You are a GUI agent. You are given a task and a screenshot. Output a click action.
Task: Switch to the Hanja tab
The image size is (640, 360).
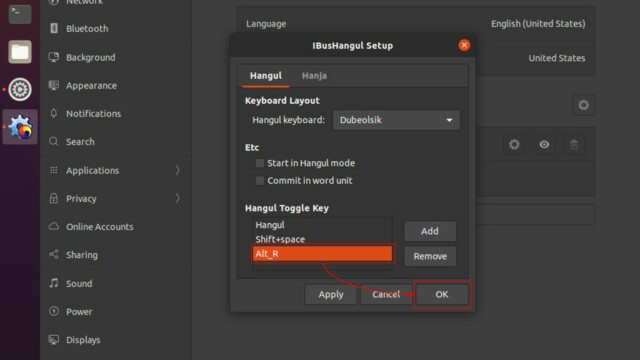[x=314, y=76]
